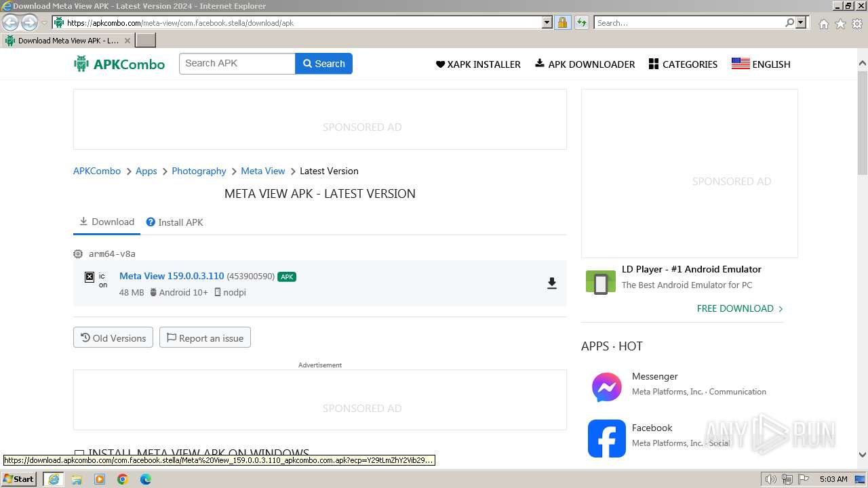Viewport: 868px width, 488px height.
Task: Open XAPK Installer page
Action: (478, 64)
